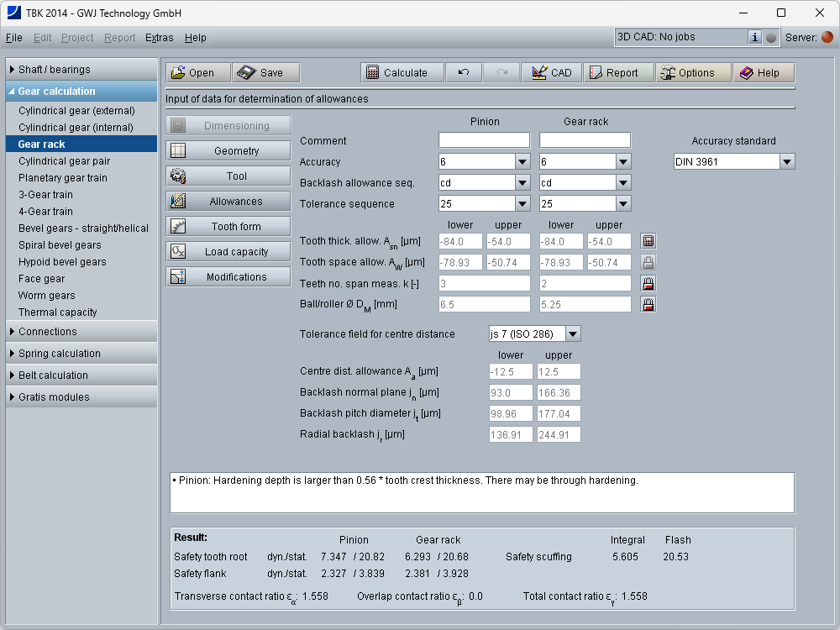This screenshot has height=630, width=840.
Task: Open the Pinion backlash allowance sequence dropdown
Action: (x=522, y=182)
